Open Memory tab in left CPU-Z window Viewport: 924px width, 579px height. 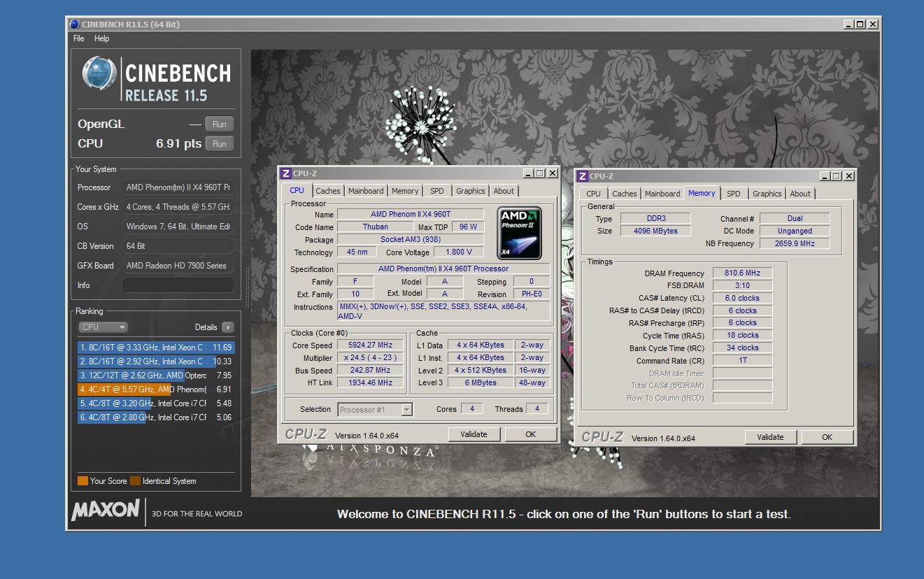[x=405, y=191]
